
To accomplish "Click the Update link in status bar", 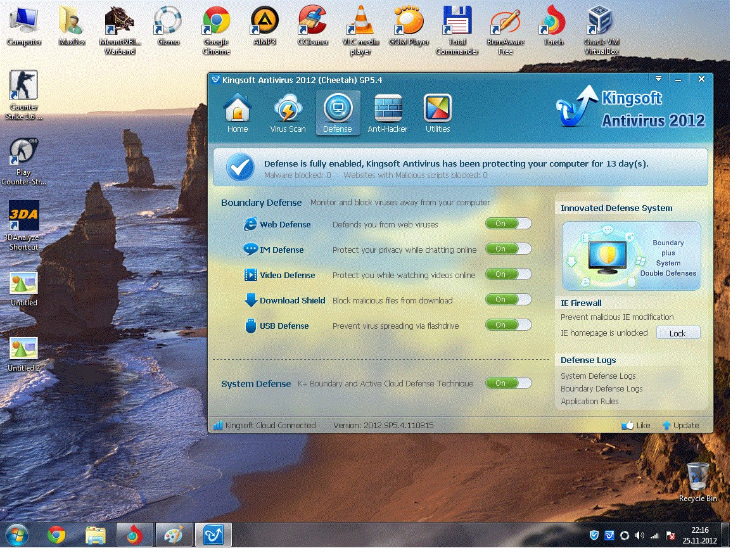I will 681,425.
